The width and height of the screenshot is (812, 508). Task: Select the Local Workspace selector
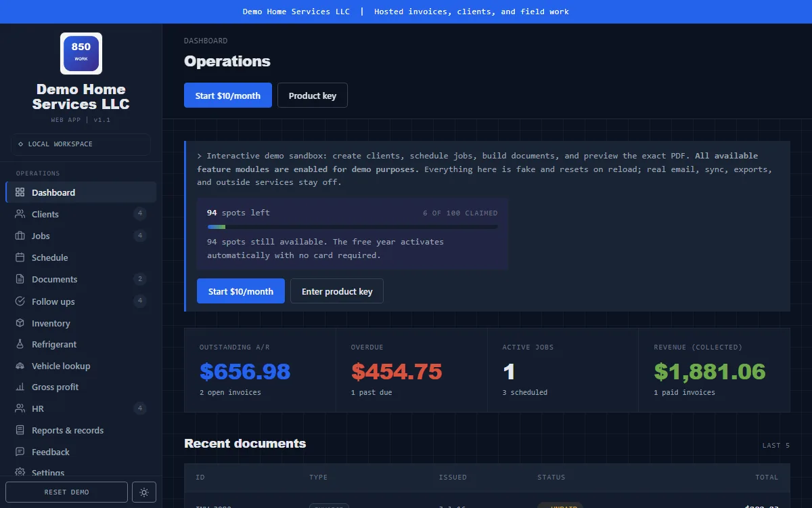click(x=81, y=144)
